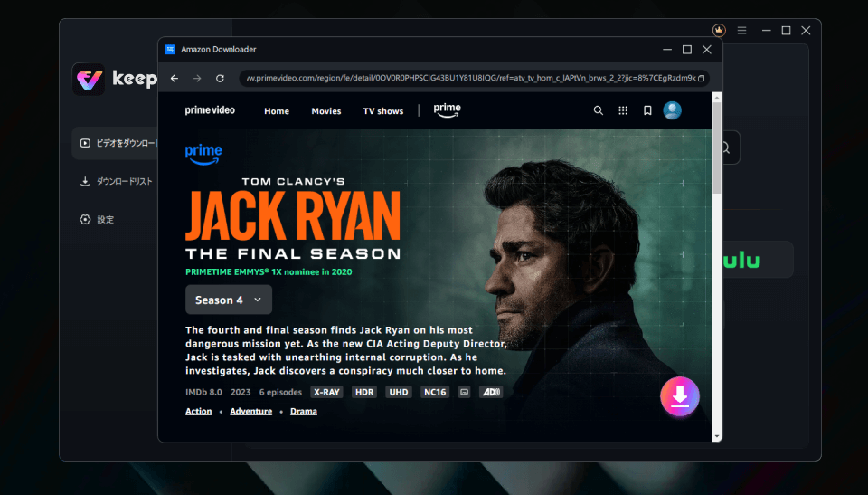Click the NC16 rating badge
The height and width of the screenshot is (495, 868).
tap(435, 392)
